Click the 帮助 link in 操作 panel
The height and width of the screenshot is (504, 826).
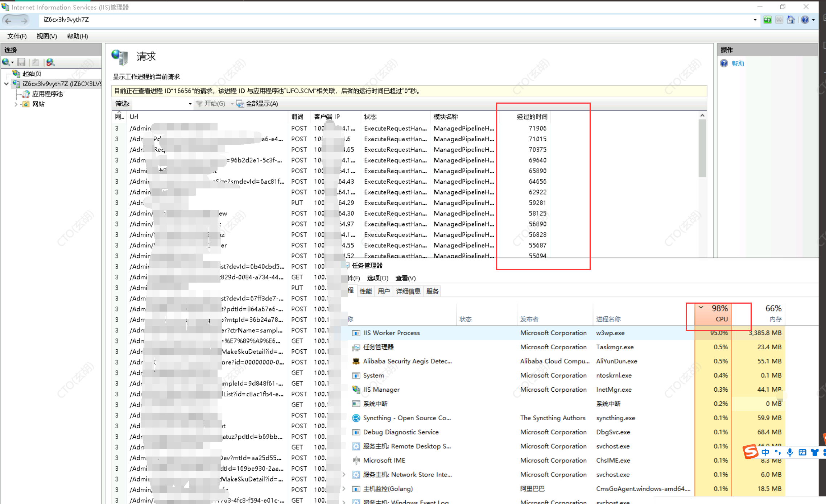738,63
